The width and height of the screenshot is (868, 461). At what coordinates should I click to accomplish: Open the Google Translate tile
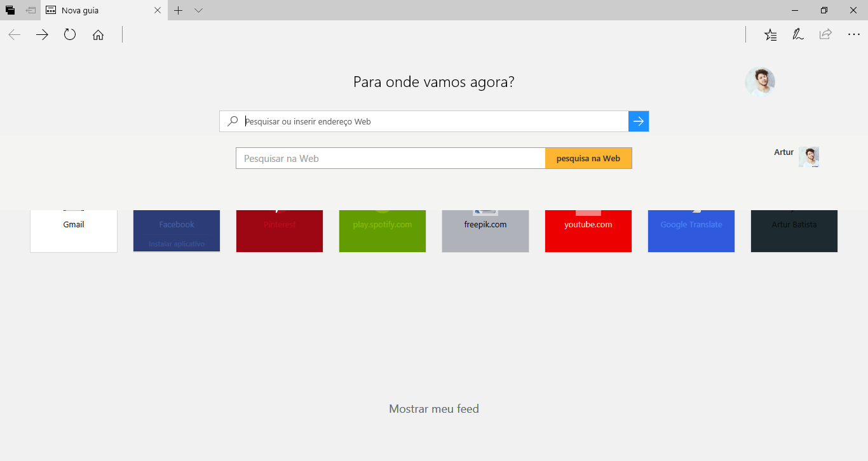(x=691, y=230)
